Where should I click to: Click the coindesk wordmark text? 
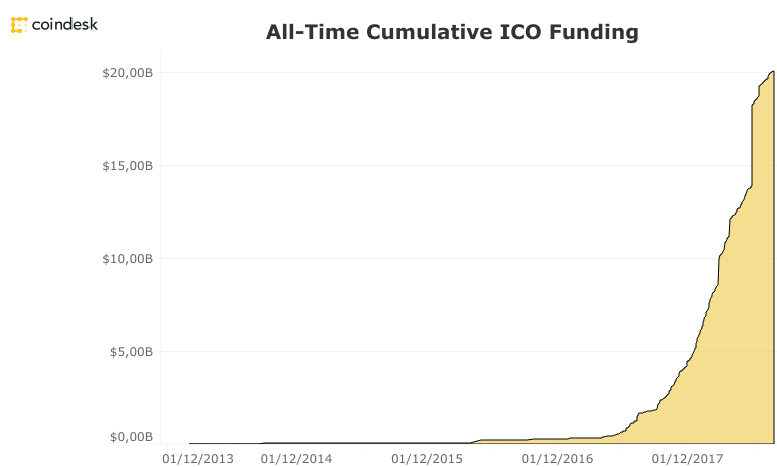pos(62,22)
